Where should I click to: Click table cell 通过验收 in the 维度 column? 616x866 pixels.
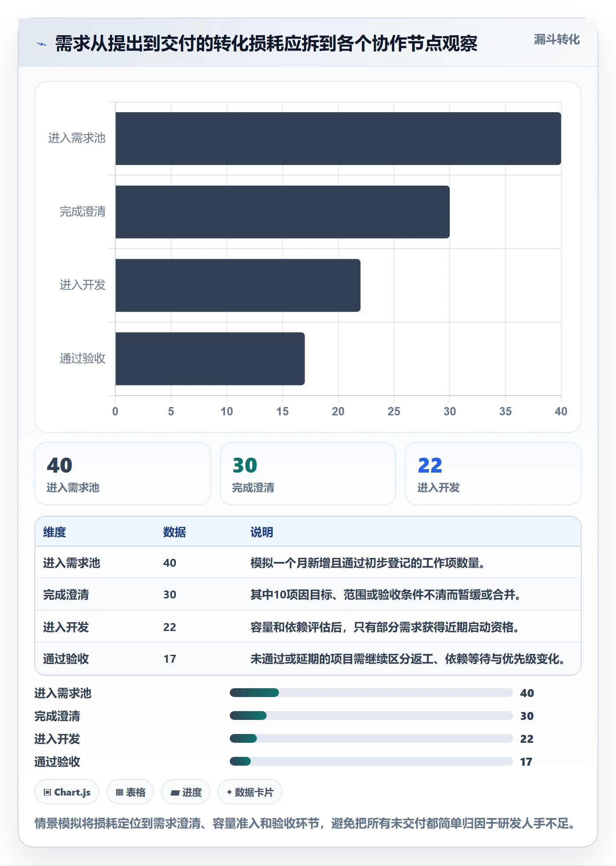66,659
